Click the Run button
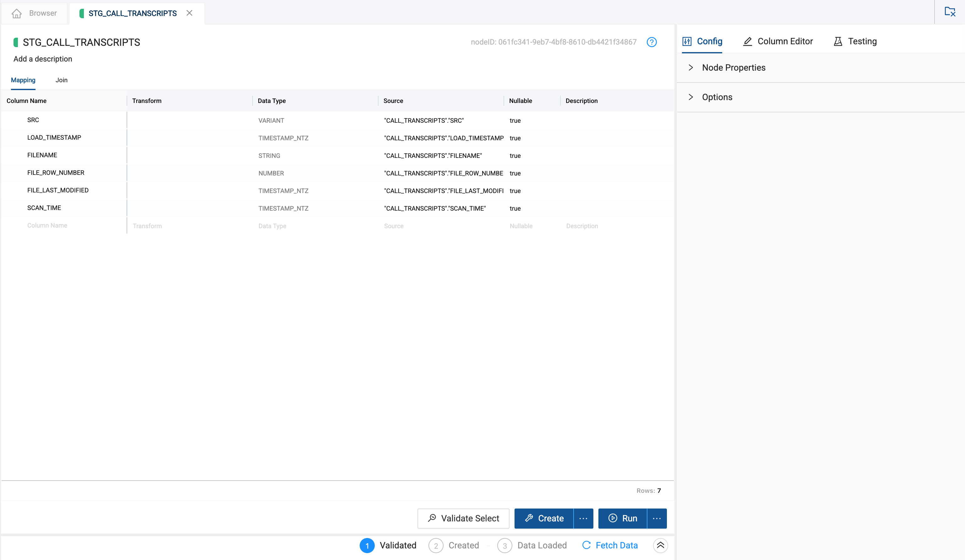965x560 pixels. [623, 518]
